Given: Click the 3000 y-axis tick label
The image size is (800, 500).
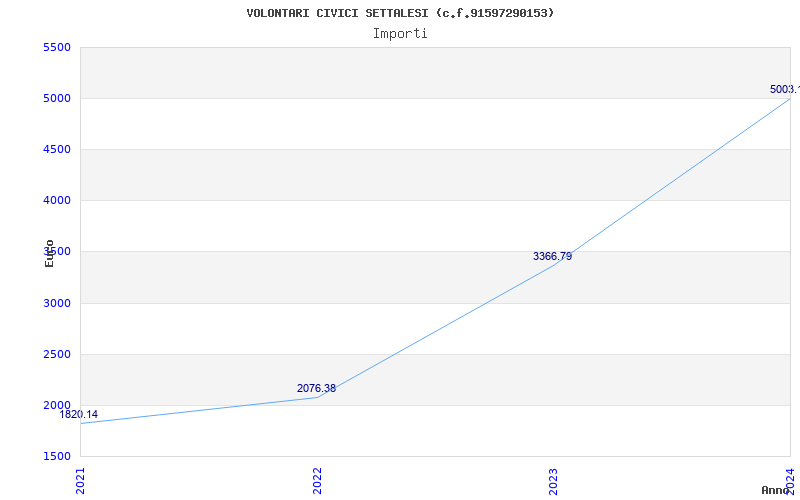Looking at the screenshot, I should coord(57,303).
